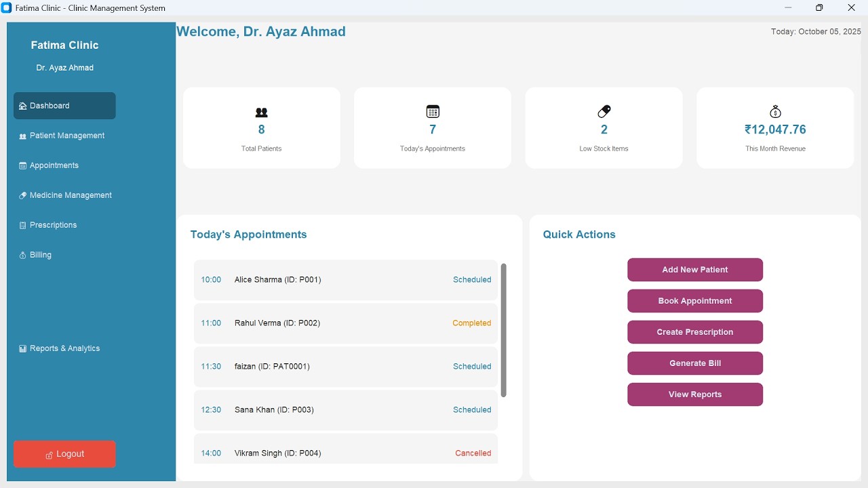
Task: Click the Low Stock Items label
Action: click(604, 148)
